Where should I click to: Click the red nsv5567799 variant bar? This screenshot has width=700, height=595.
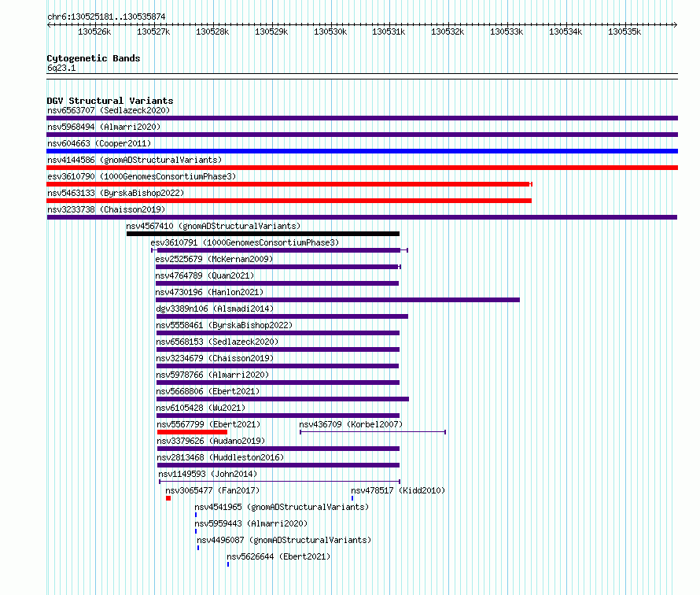coord(192,432)
